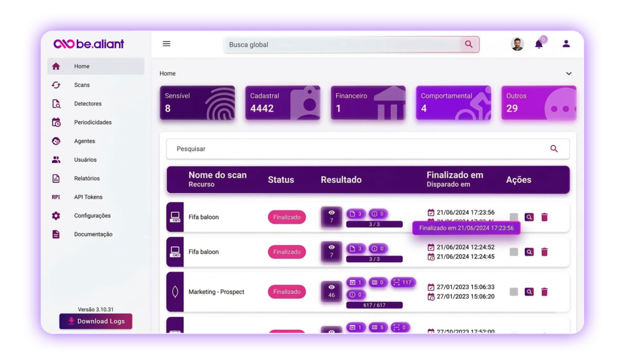This screenshot has width=625, height=364.
Task: Click the Busca global input field
Action: pyautogui.click(x=342, y=45)
